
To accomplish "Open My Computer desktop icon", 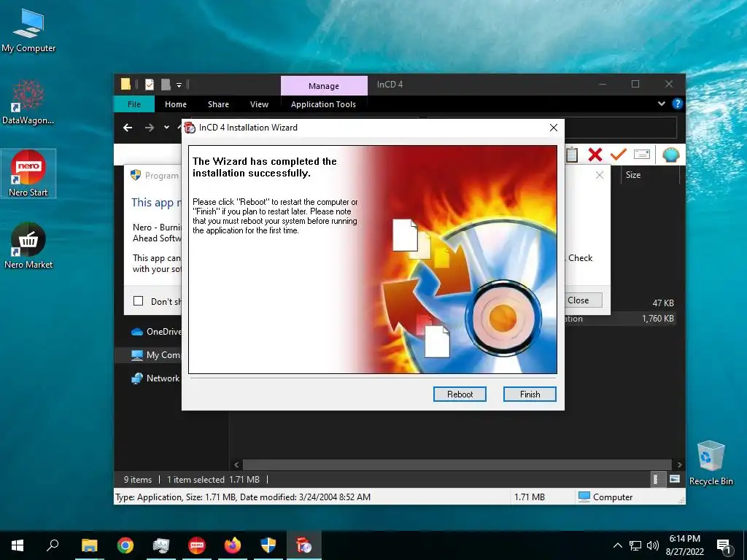I will click(x=28, y=31).
